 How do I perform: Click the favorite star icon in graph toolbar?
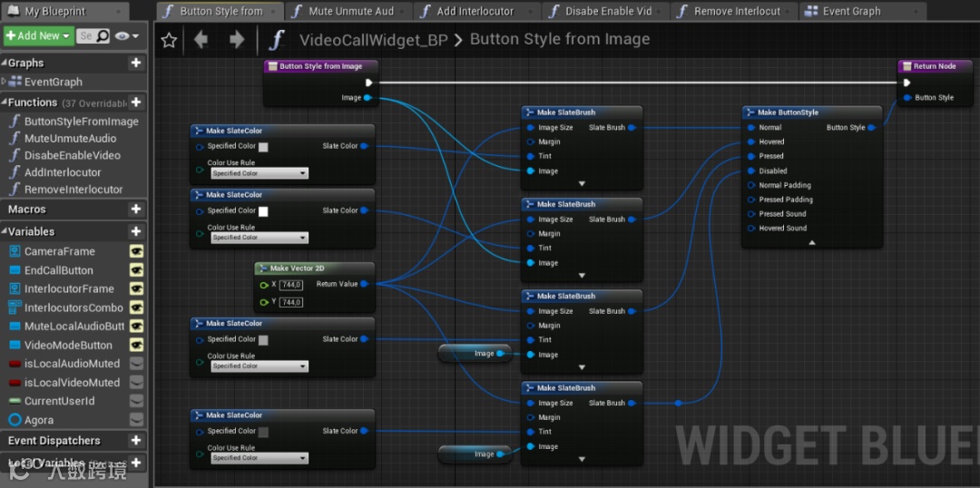point(169,41)
